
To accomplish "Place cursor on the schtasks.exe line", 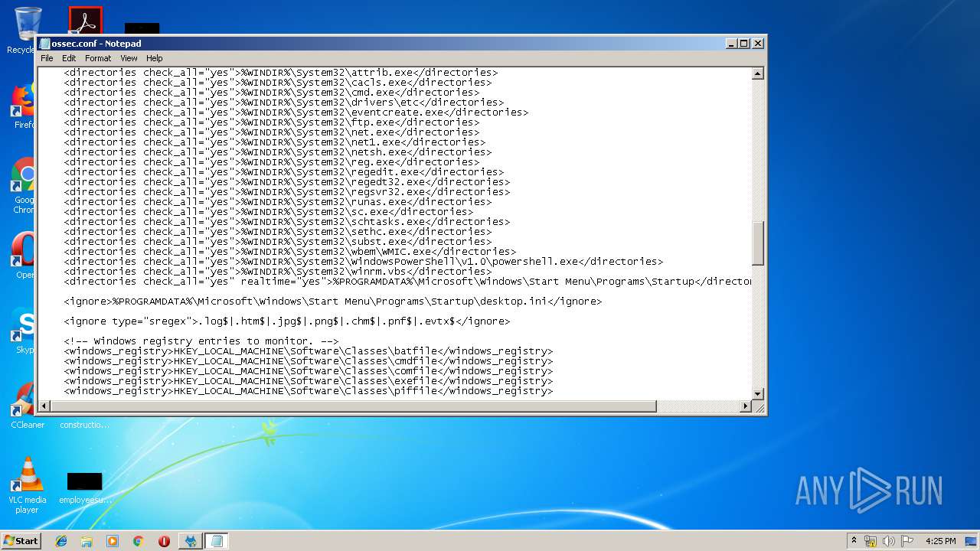I will [287, 222].
